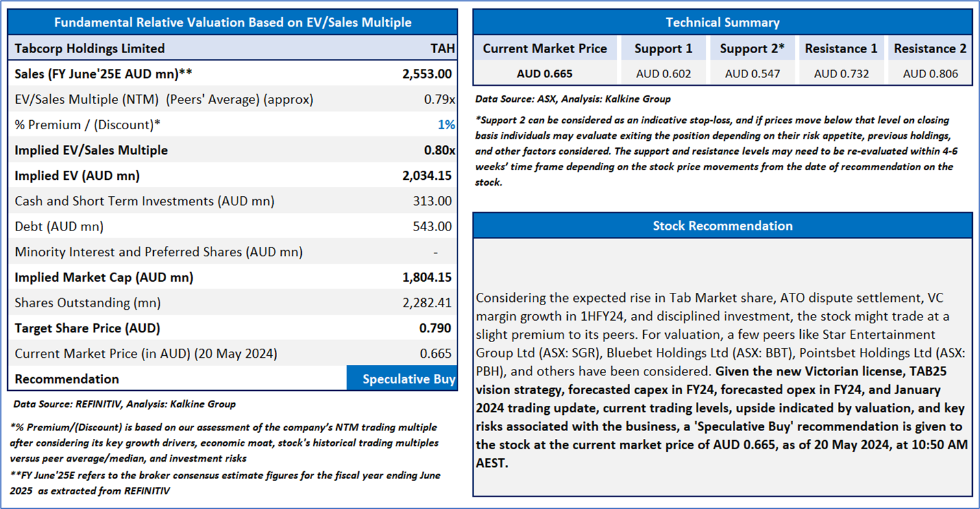Click the implied EV value '2,034.15'
Viewport: 980px width, 509px height.
coord(427,175)
